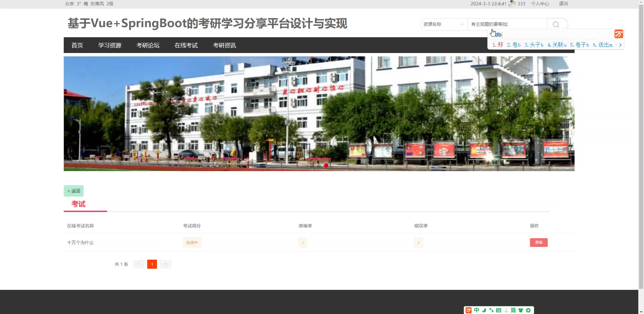Click the user avatar beside 333
The height and width of the screenshot is (314, 644).
(512, 4)
